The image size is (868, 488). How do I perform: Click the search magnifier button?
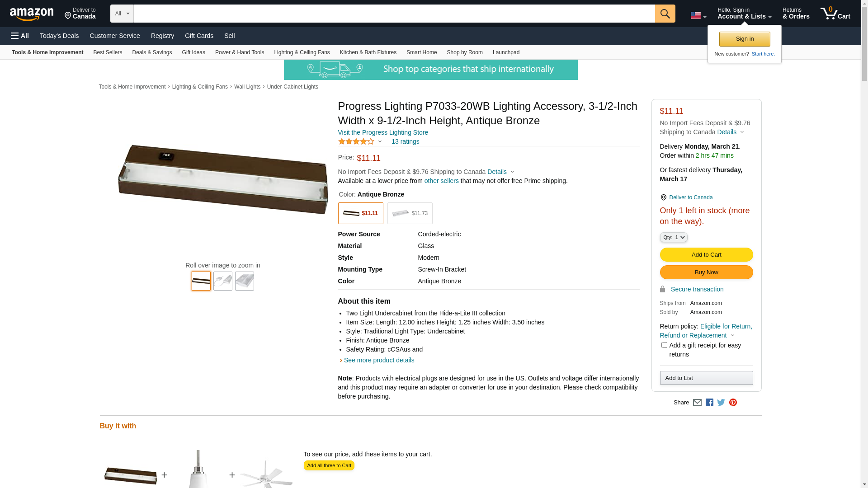click(665, 14)
